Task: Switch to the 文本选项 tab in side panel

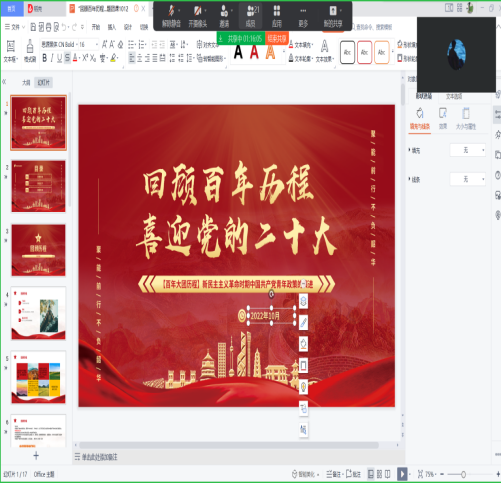Action: pyautogui.click(x=454, y=96)
